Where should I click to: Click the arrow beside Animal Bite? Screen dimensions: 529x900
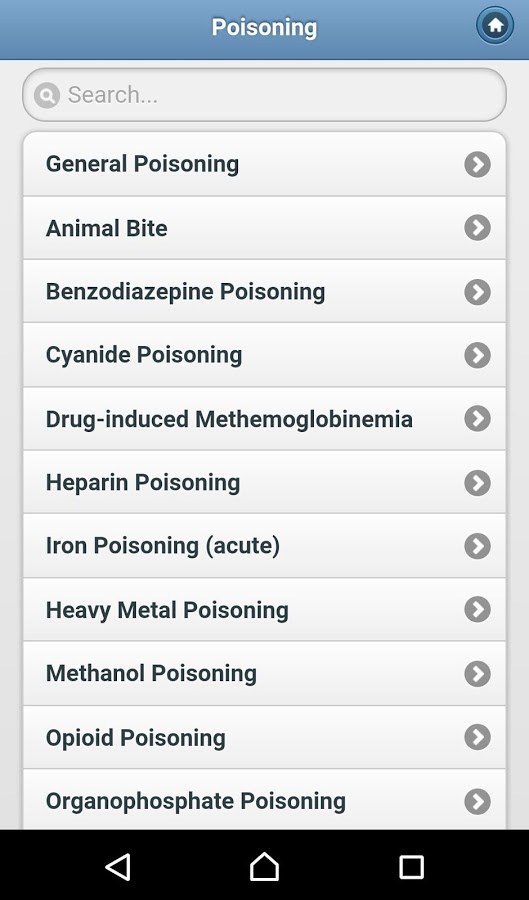click(477, 228)
